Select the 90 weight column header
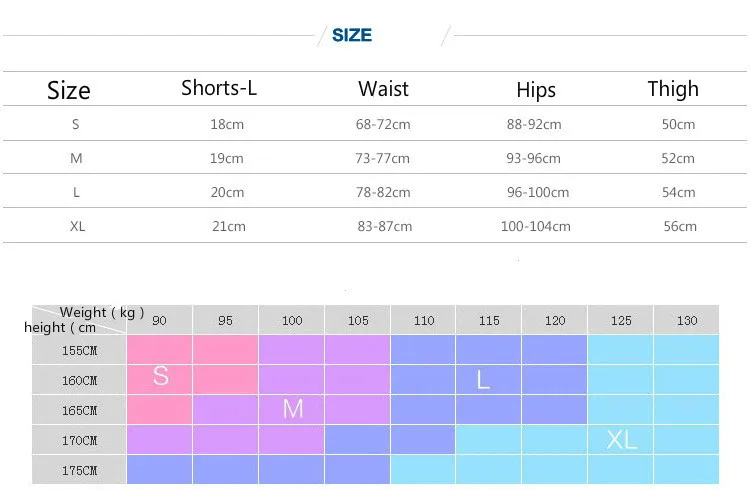The image size is (750, 490). (159, 321)
